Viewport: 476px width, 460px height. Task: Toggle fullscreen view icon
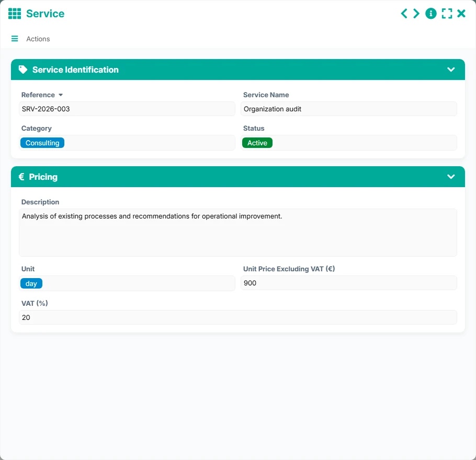click(447, 14)
